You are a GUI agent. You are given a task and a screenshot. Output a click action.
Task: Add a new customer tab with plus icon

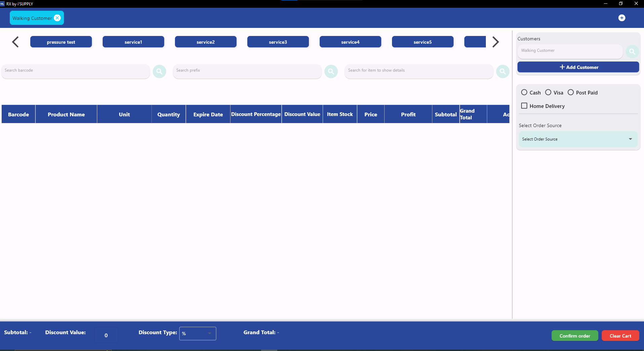coord(622,18)
